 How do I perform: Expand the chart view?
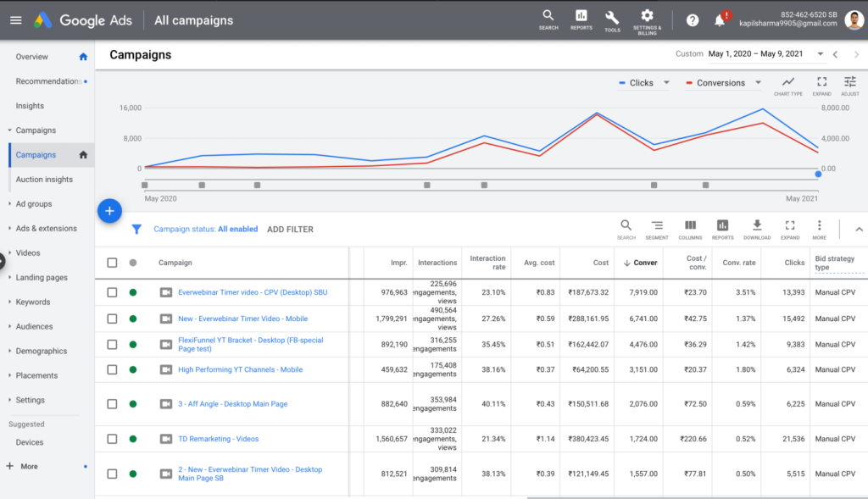pos(821,86)
